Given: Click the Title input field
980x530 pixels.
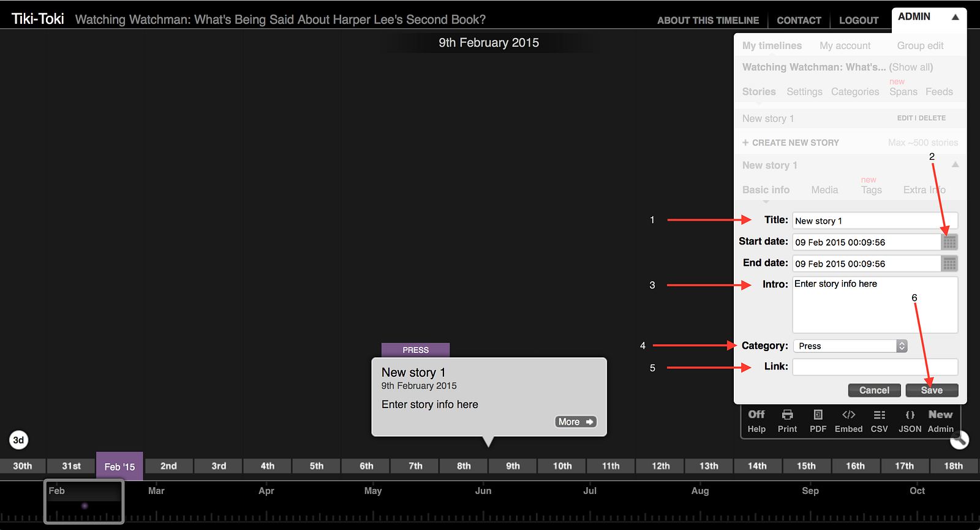Looking at the screenshot, I should click(x=875, y=221).
